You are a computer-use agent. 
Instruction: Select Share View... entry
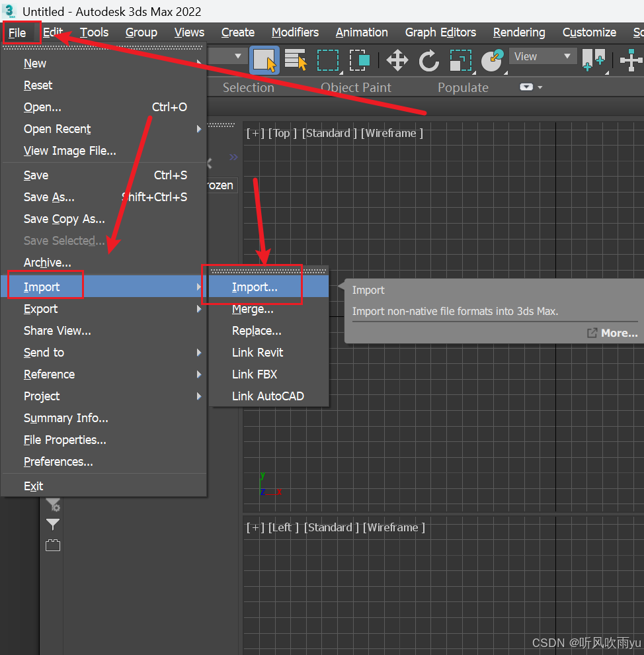[x=104, y=330]
